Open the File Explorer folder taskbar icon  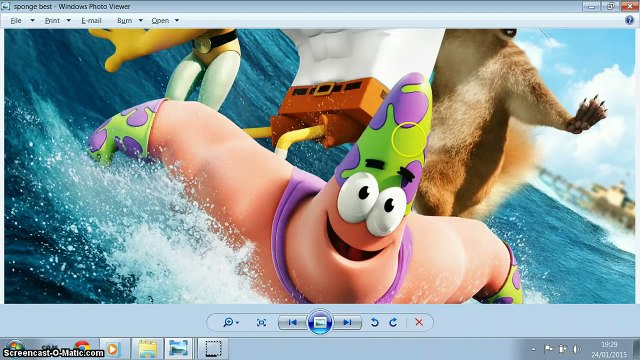point(148,349)
